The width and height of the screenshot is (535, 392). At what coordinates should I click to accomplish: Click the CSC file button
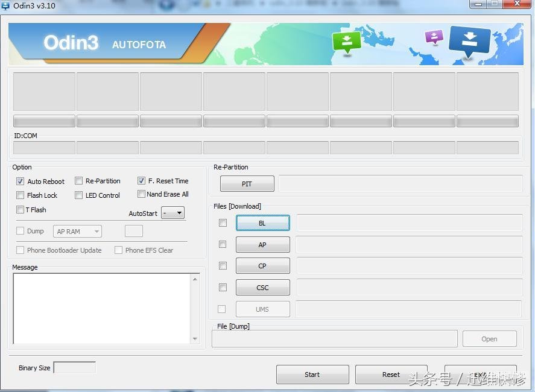(x=263, y=287)
